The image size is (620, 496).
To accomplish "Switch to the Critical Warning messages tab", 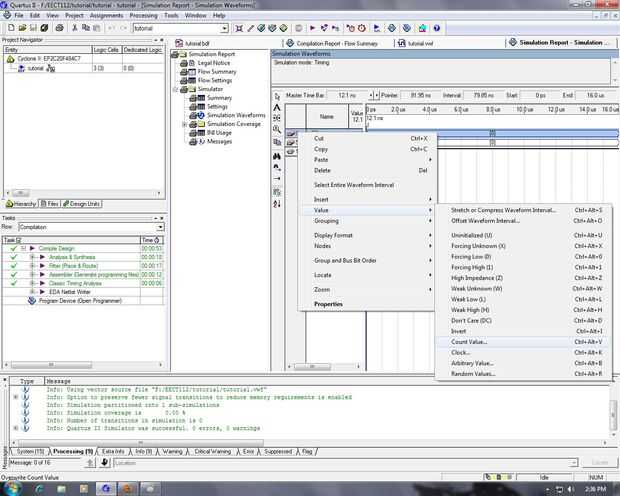I will tap(212, 451).
